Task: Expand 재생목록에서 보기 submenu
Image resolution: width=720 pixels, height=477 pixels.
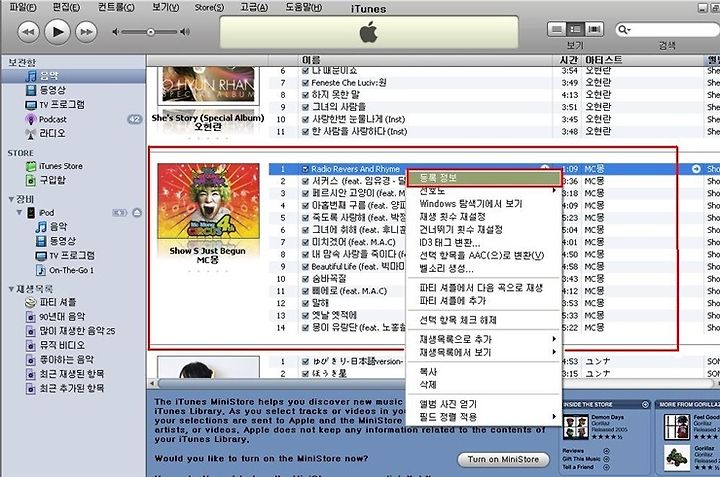Action: 554,352
